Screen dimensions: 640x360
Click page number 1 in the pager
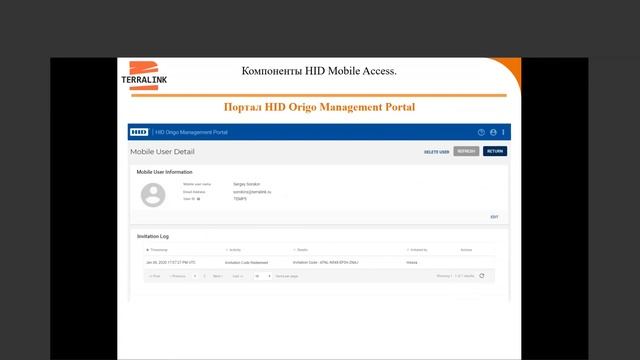[195, 276]
